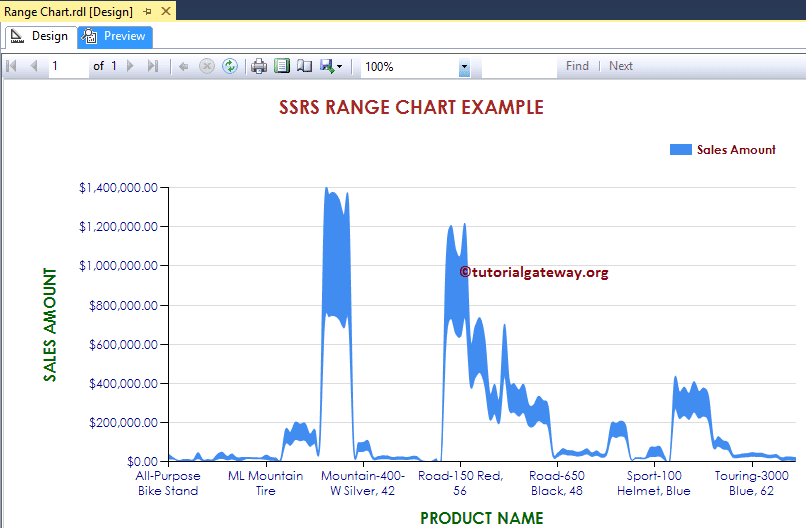This screenshot has height=528, width=806.
Task: Open page setup dialog
Action: click(304, 66)
